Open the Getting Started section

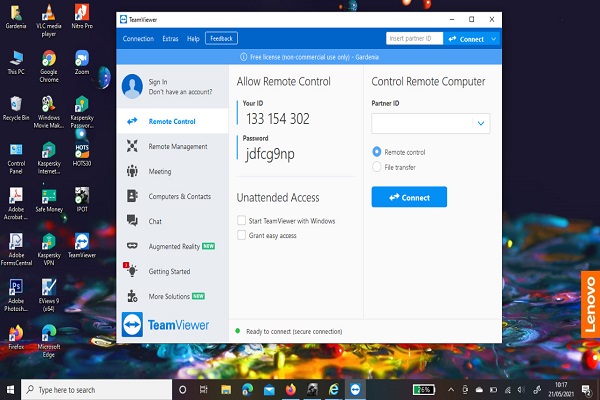click(172, 271)
